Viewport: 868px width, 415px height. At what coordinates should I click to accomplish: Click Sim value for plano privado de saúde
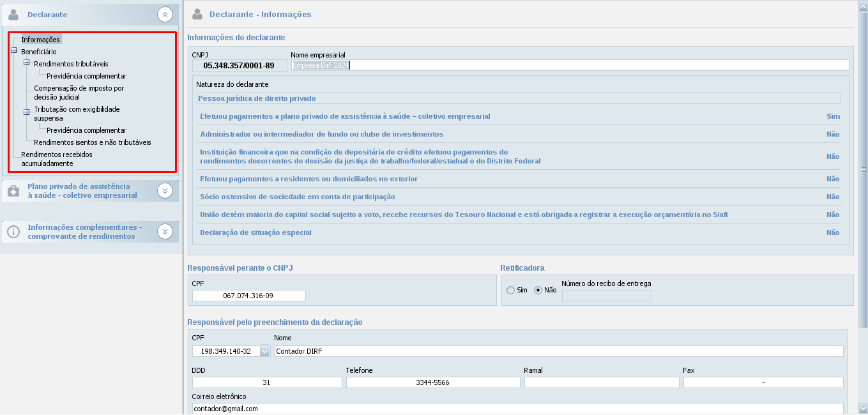tap(833, 116)
